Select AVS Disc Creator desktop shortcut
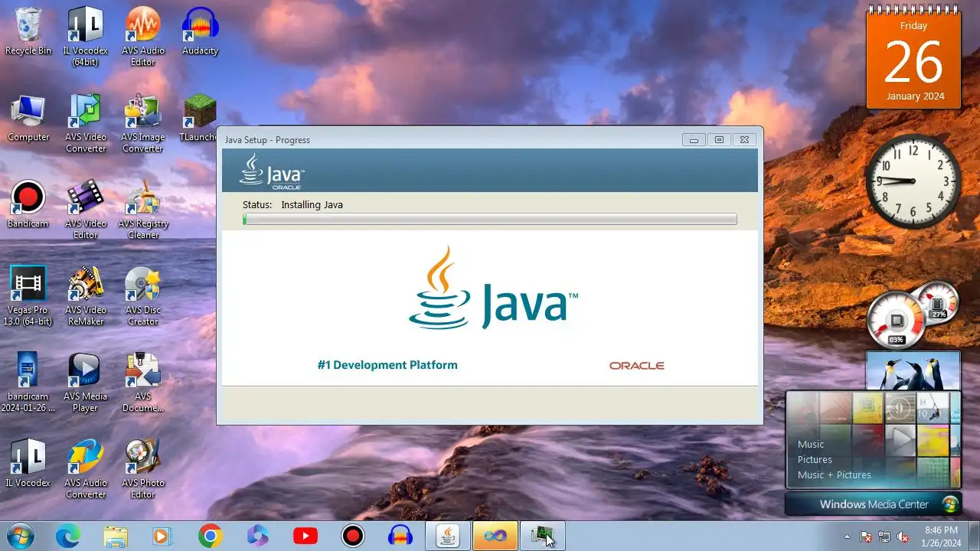The height and width of the screenshot is (551, 980). [142, 296]
